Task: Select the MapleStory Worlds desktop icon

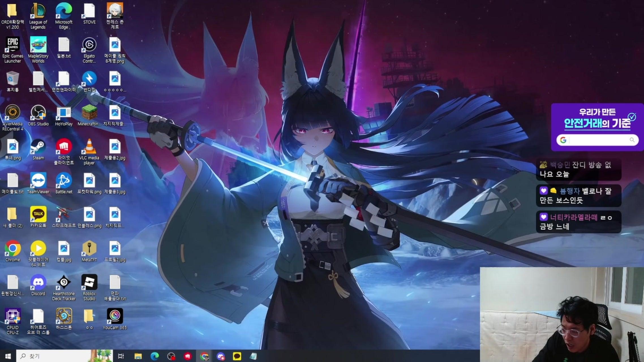Action: [38, 50]
